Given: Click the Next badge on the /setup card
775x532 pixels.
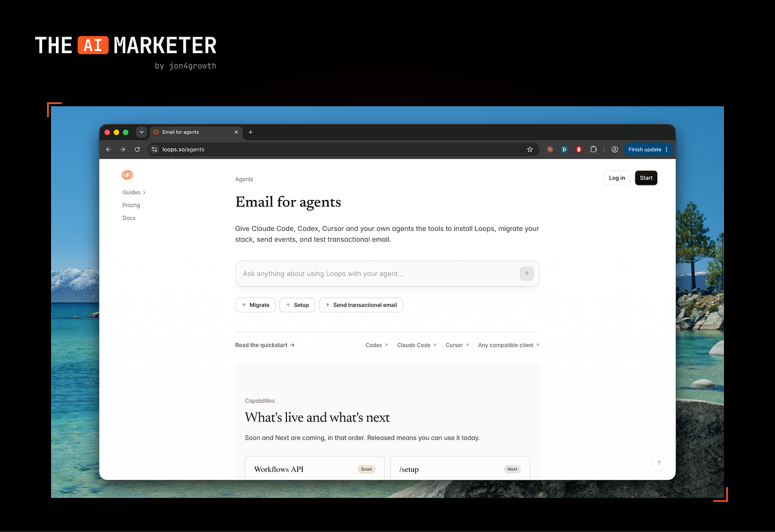Looking at the screenshot, I should tap(512, 469).
